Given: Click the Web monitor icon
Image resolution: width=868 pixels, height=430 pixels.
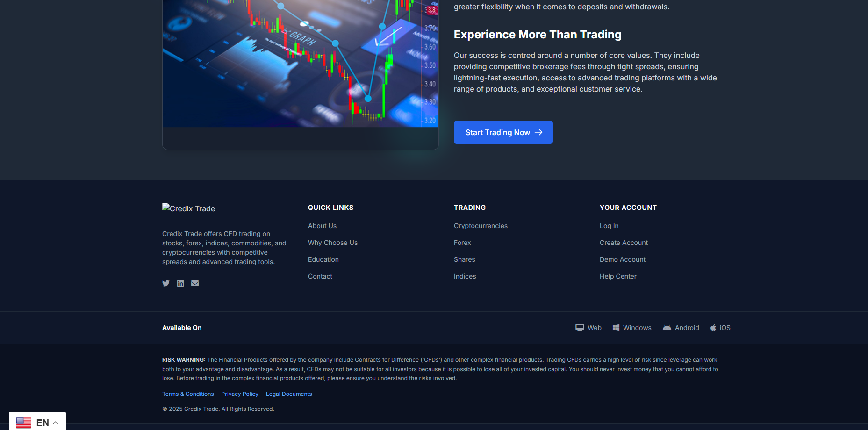Looking at the screenshot, I should pos(580,328).
